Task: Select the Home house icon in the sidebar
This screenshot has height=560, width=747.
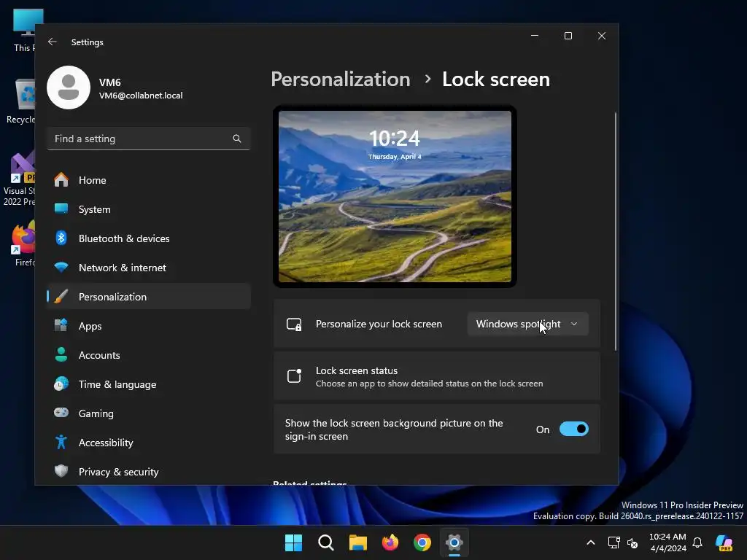Action: point(61,180)
